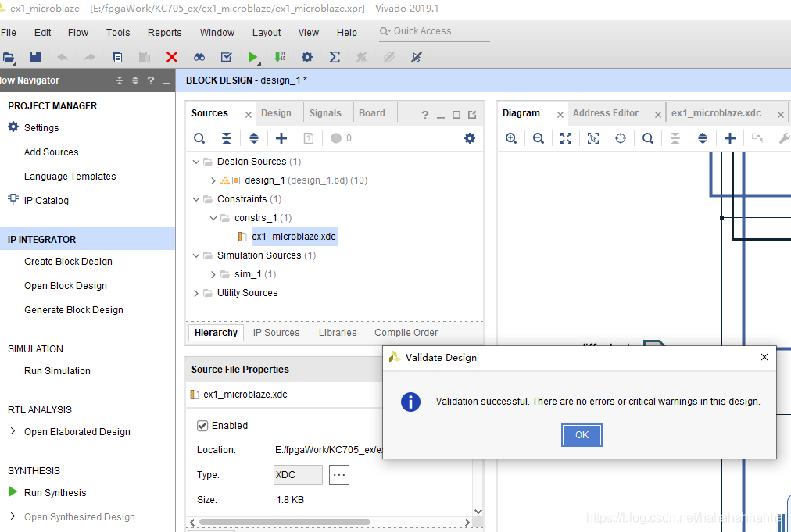Click Run Synthesis
This screenshot has height=532, width=791.
(55, 493)
